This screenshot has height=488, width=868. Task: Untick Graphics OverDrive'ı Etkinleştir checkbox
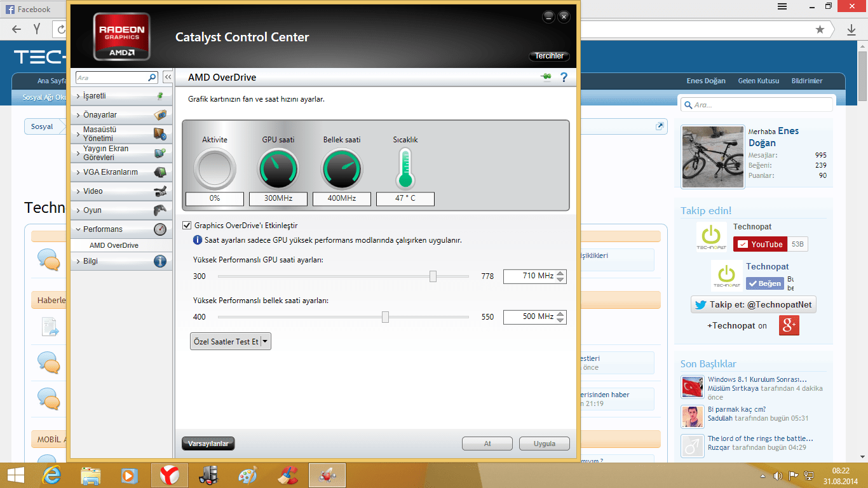click(x=187, y=226)
